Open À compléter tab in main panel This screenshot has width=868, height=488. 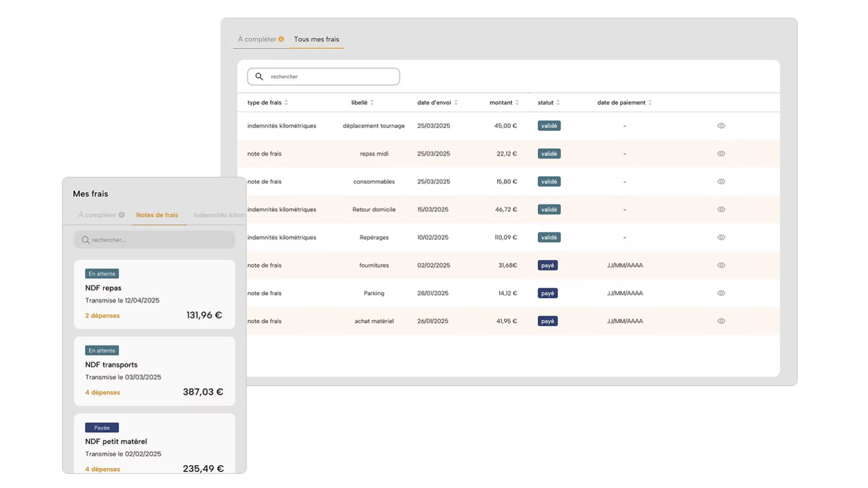click(x=257, y=39)
